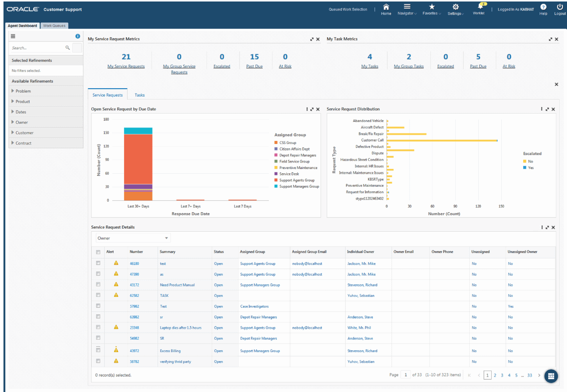567x392 pixels.
Task: Click the Help question mark icon
Action: [543, 8]
